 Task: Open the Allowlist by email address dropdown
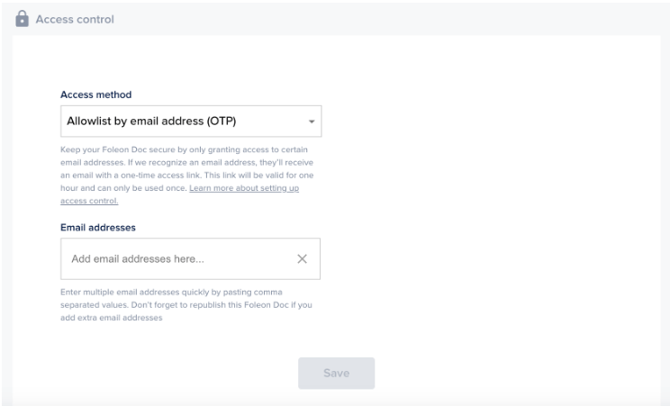click(190, 122)
